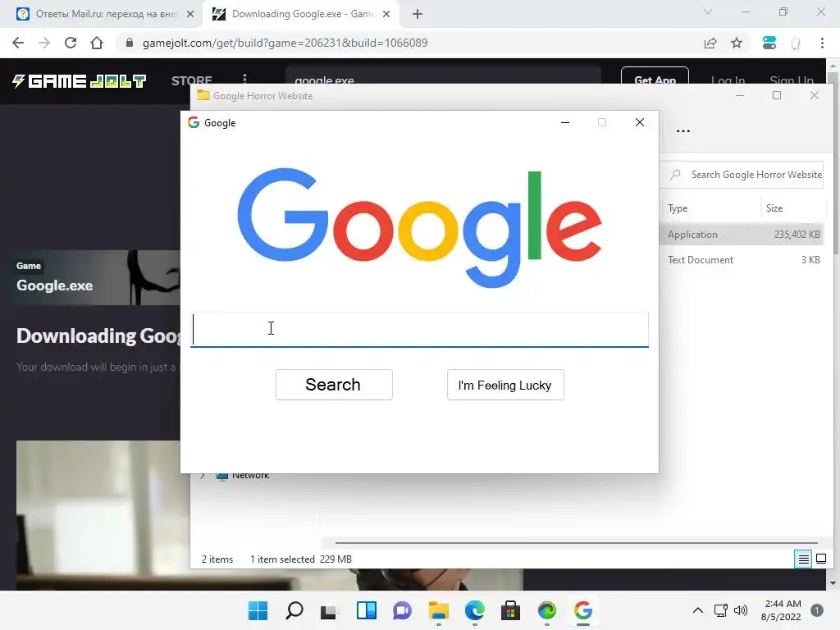Bookmark this page with star icon
Viewport: 840px width, 630px height.
coord(737,43)
